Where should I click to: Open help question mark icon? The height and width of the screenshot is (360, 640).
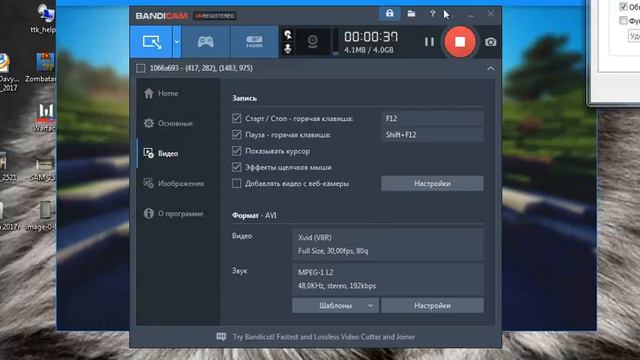pyautogui.click(x=432, y=14)
